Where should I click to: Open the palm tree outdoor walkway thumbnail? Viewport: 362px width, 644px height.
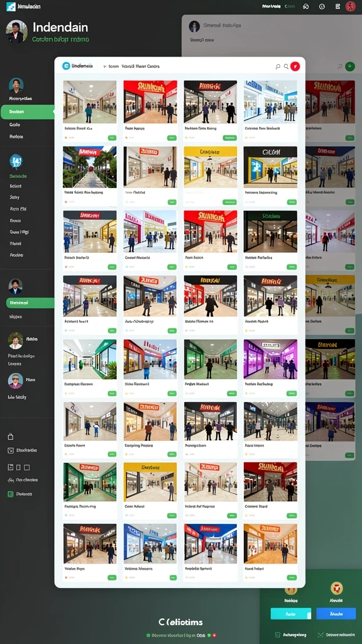pyautogui.click(x=89, y=167)
